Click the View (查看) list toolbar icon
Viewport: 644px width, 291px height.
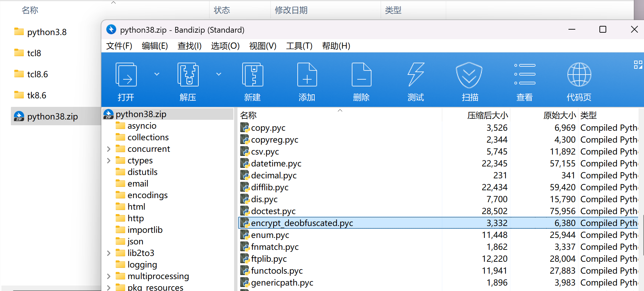(525, 74)
